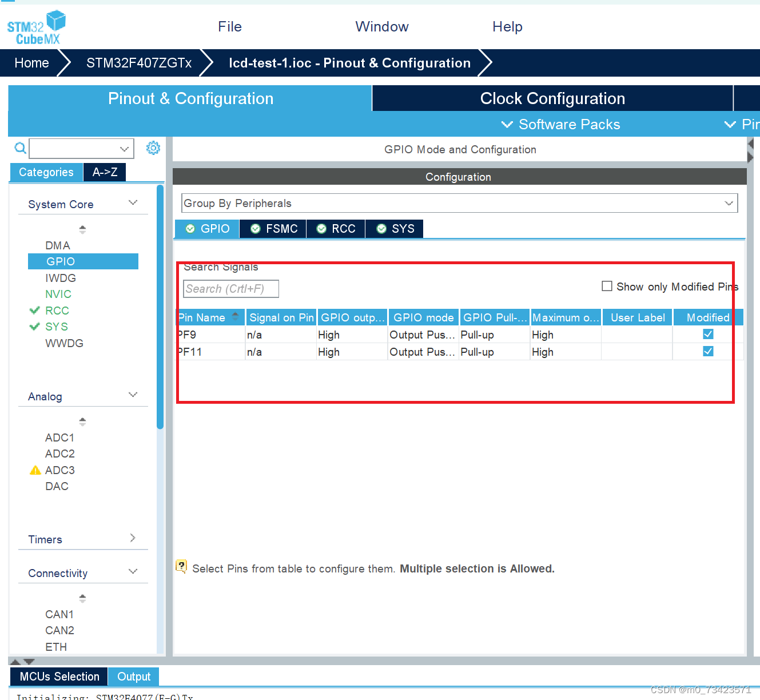Select the SYS peripheral tab
The width and height of the screenshot is (760, 700).
395,229
